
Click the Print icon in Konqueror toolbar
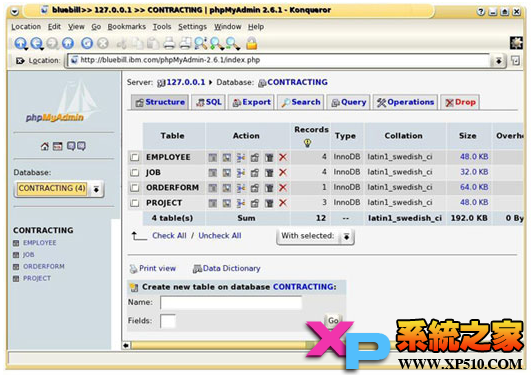coord(169,43)
